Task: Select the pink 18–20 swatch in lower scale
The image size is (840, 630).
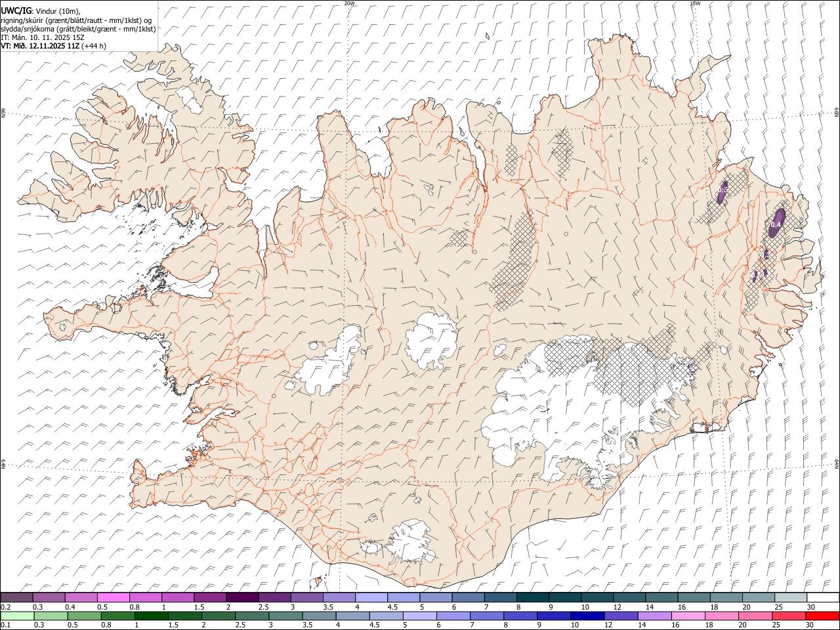Action: pyautogui.click(x=721, y=616)
